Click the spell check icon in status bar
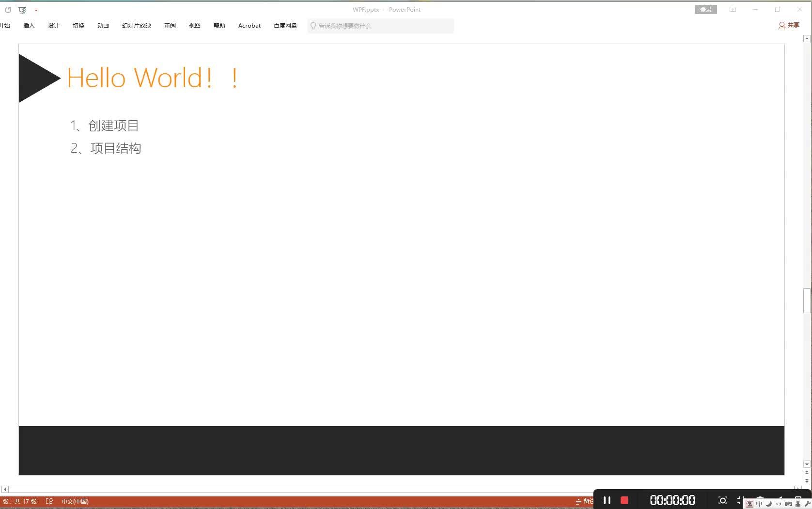Viewport: 812px width, 509px height. (x=49, y=502)
